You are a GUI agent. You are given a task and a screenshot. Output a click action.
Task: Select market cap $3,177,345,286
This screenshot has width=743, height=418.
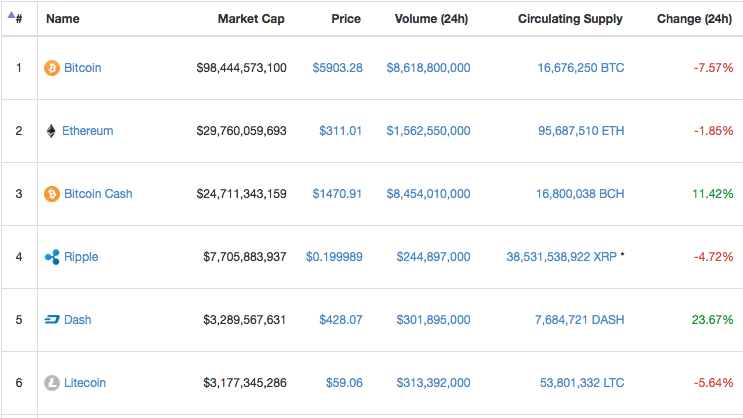point(245,383)
